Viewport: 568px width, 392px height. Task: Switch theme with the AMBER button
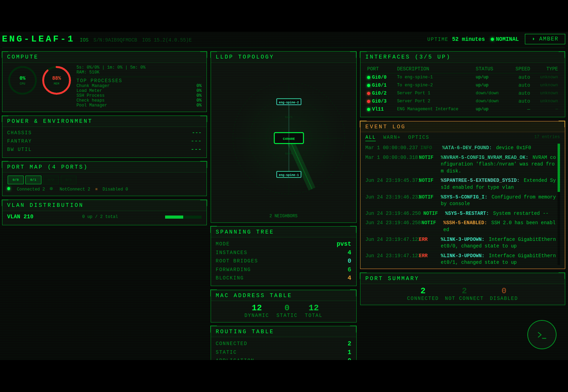click(545, 39)
